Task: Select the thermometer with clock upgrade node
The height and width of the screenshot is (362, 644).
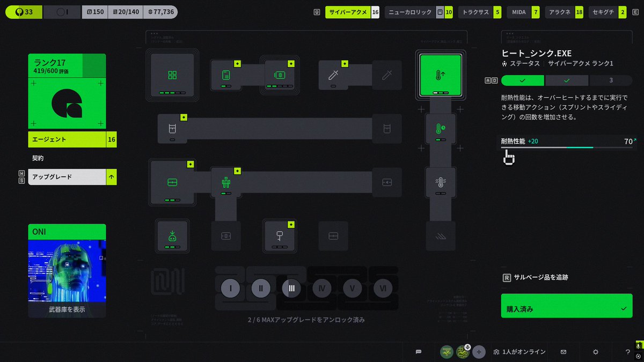Action: tap(441, 129)
